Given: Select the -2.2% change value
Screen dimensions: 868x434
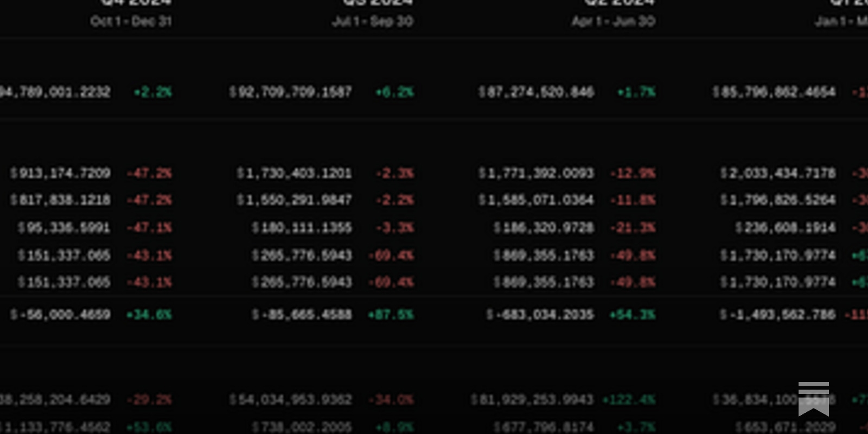Looking at the screenshot, I should 395,200.
